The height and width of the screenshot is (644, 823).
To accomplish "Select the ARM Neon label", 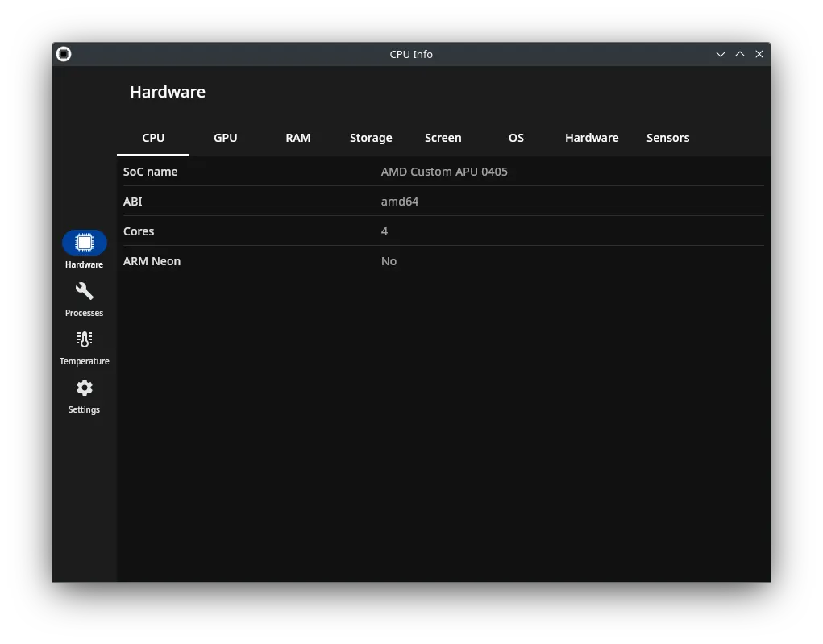I will 152,261.
